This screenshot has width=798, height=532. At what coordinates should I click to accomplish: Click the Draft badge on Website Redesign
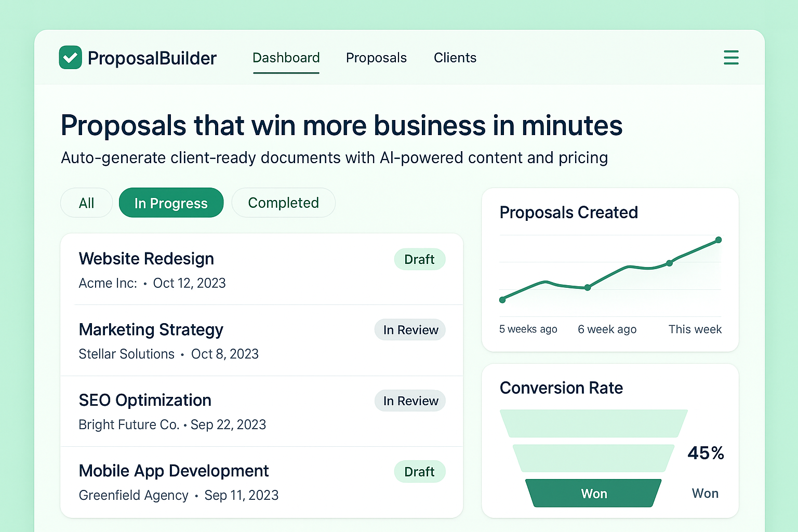pos(420,259)
